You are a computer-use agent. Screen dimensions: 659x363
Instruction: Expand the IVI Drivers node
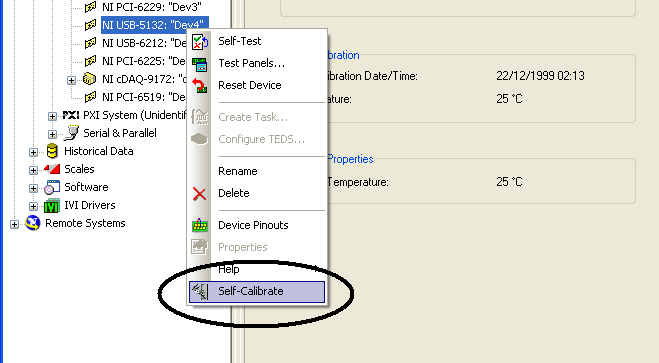pyautogui.click(x=33, y=206)
